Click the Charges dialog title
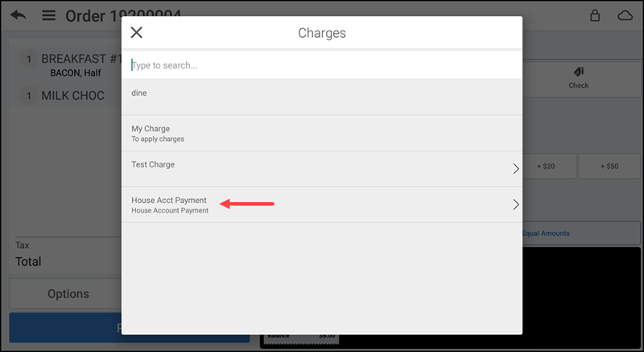644x352 pixels. (322, 33)
